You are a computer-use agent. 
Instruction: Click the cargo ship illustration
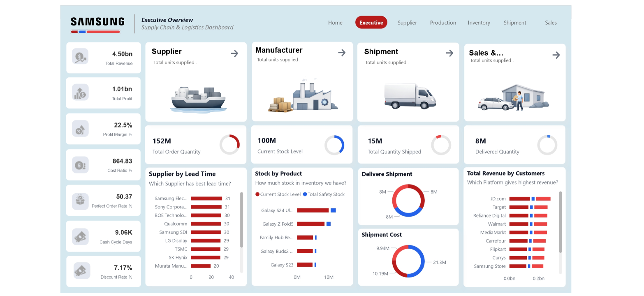coord(198,99)
